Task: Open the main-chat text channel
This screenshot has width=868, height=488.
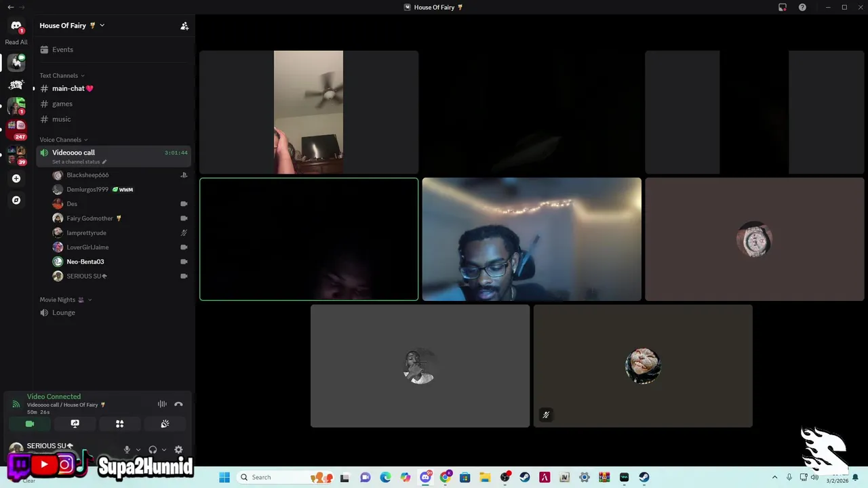Action: [114, 88]
